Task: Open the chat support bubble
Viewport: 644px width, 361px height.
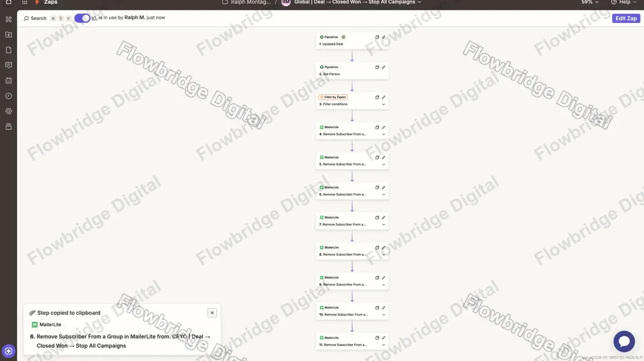Action: pos(624,341)
